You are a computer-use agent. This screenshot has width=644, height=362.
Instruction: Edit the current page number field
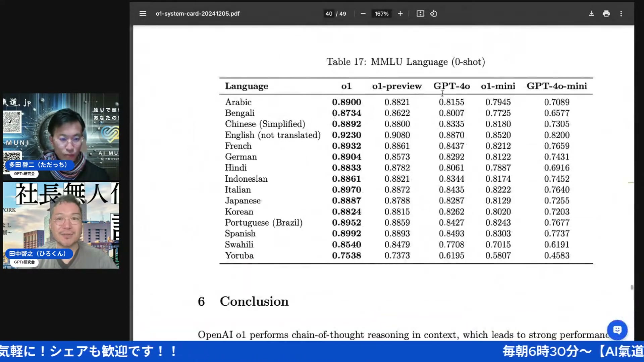tap(329, 14)
